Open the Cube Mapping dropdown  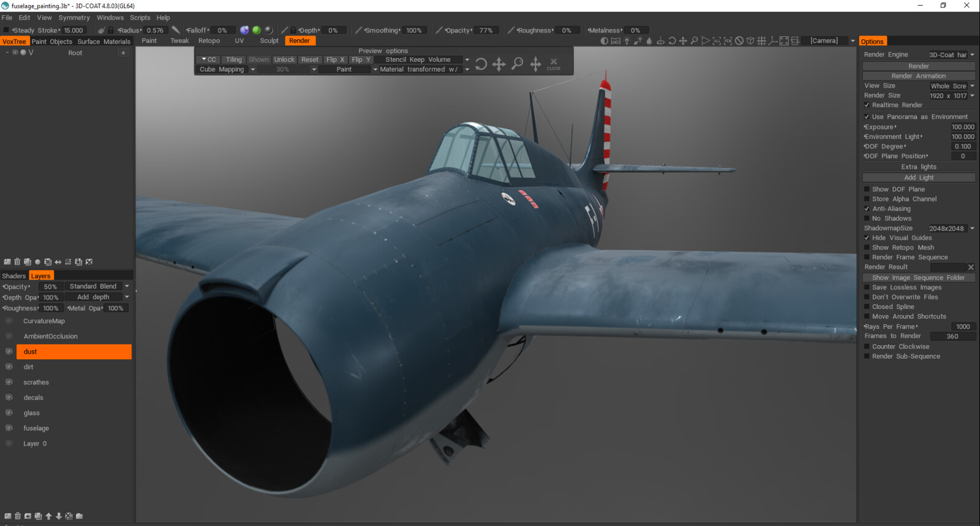226,70
